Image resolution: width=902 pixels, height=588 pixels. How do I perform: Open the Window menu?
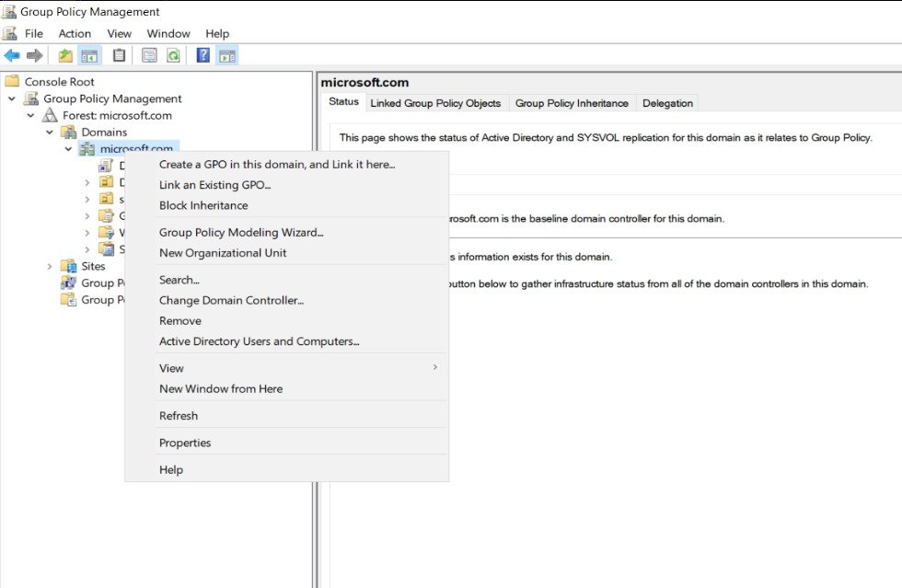[x=168, y=33]
